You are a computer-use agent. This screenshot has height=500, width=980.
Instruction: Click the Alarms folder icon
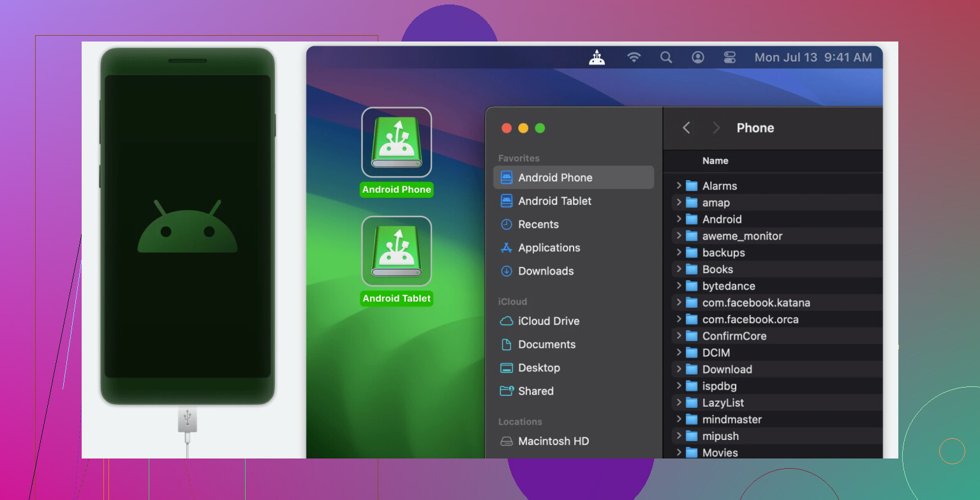point(692,186)
